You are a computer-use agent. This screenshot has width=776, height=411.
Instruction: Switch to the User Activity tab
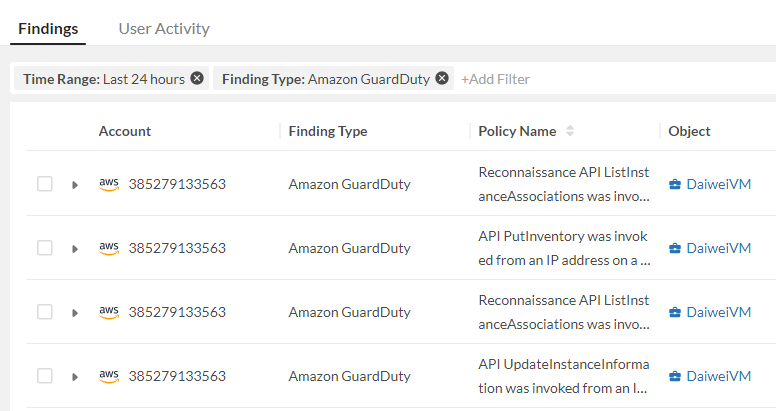point(164,28)
